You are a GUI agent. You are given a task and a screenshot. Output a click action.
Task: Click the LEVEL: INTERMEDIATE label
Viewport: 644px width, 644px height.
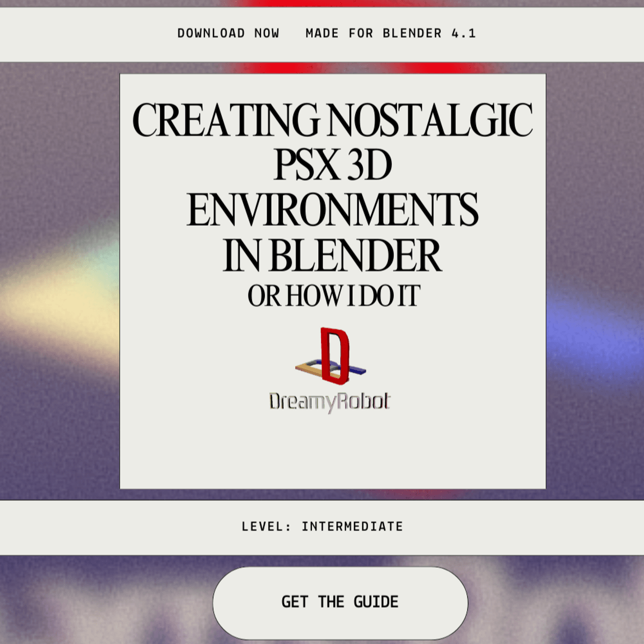(x=322, y=526)
